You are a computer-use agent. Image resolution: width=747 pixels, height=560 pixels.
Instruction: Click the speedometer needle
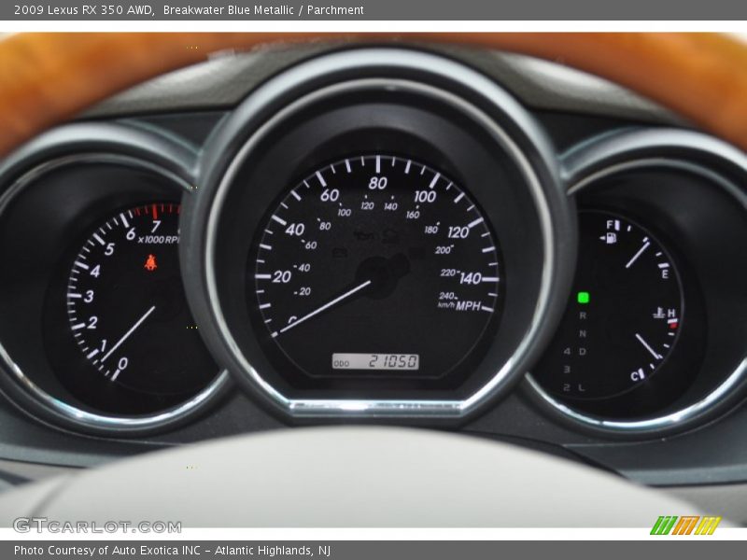(x=325, y=306)
